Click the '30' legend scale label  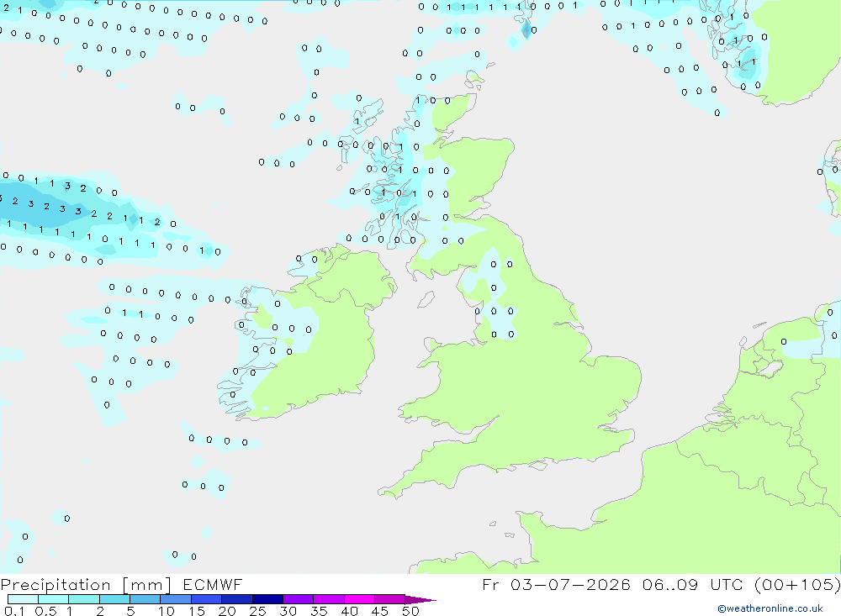pyautogui.click(x=288, y=611)
